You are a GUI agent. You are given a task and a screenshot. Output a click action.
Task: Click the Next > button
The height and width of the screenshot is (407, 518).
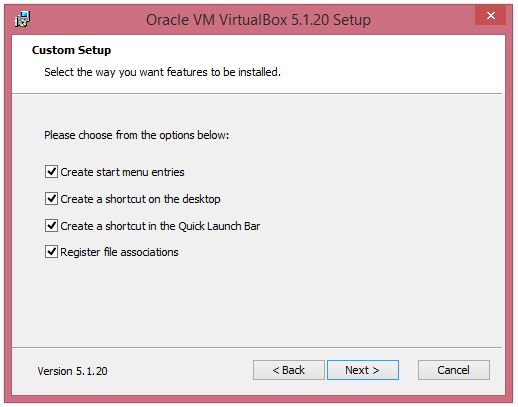(x=363, y=370)
